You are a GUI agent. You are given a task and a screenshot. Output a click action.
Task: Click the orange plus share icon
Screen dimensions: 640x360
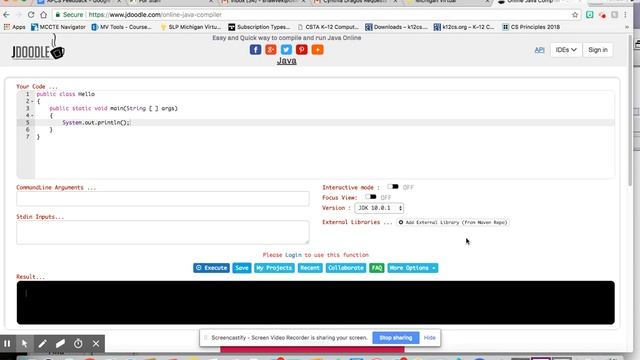(318, 50)
